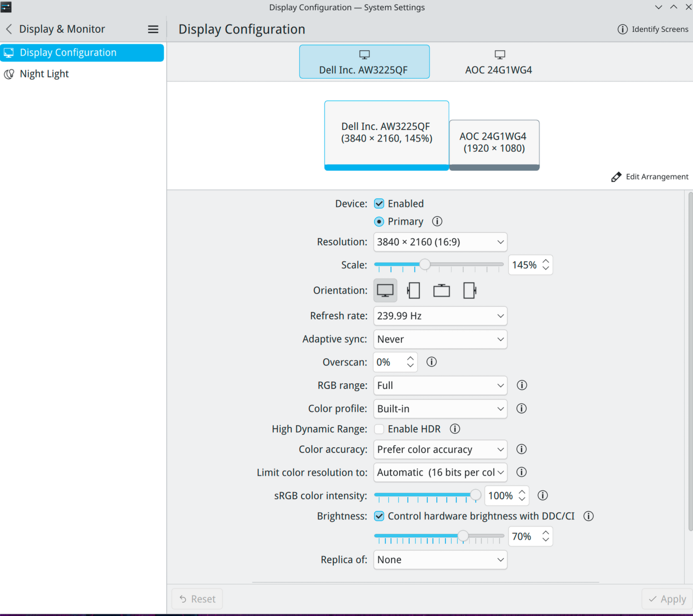
Task: Click the Brightness slider handle
Action: click(x=463, y=536)
